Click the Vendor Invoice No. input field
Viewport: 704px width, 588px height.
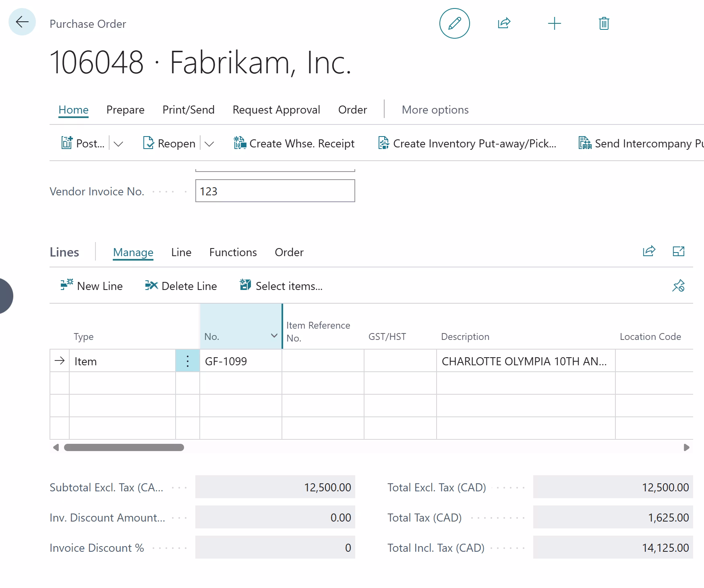point(275,191)
